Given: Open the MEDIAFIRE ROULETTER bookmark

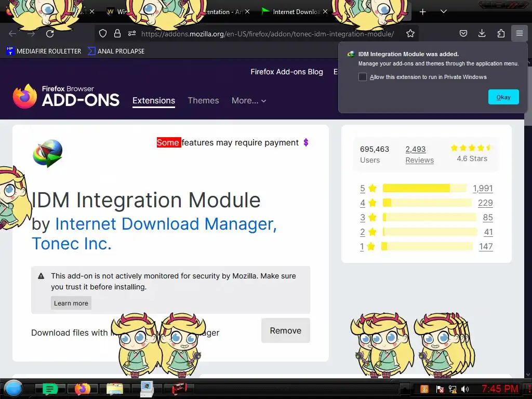Looking at the screenshot, I should point(44,51).
